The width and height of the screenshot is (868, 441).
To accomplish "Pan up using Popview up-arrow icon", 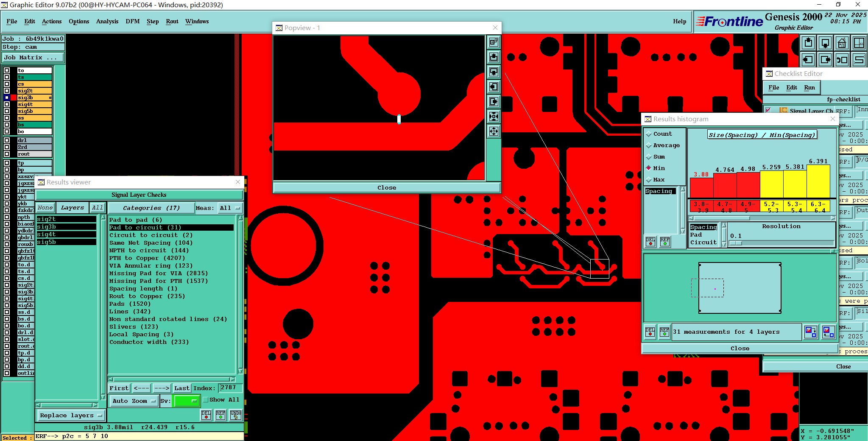I will click(494, 57).
